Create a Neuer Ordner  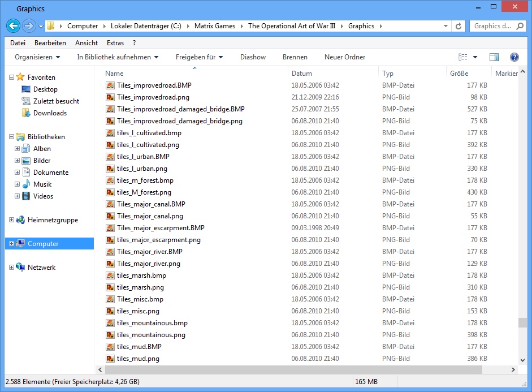[345, 57]
